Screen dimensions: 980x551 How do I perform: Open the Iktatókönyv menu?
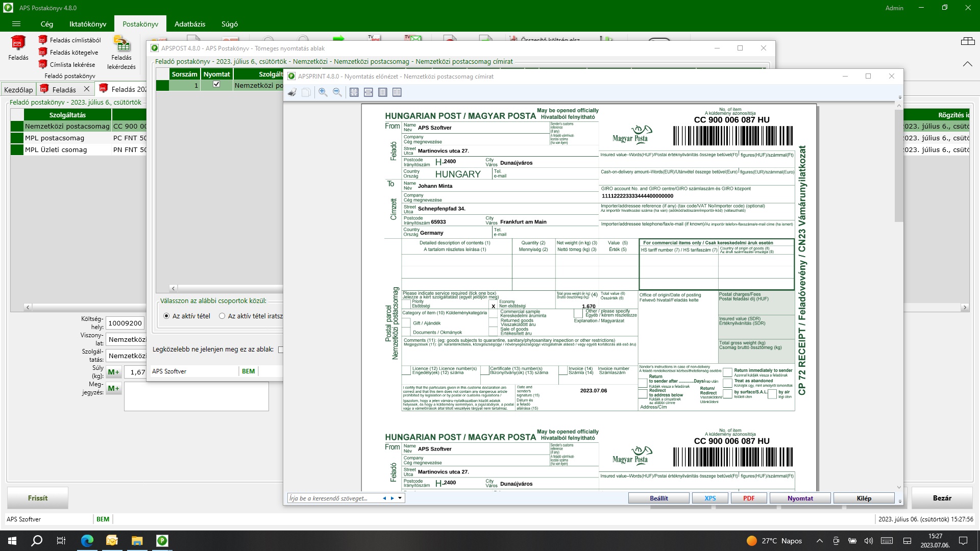click(88, 24)
